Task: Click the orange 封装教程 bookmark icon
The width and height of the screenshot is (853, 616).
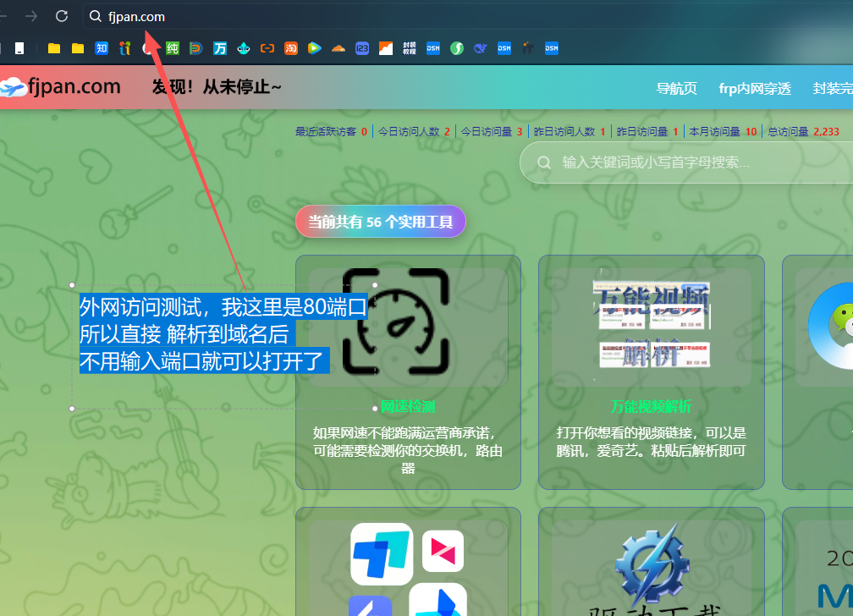Action: [409, 48]
